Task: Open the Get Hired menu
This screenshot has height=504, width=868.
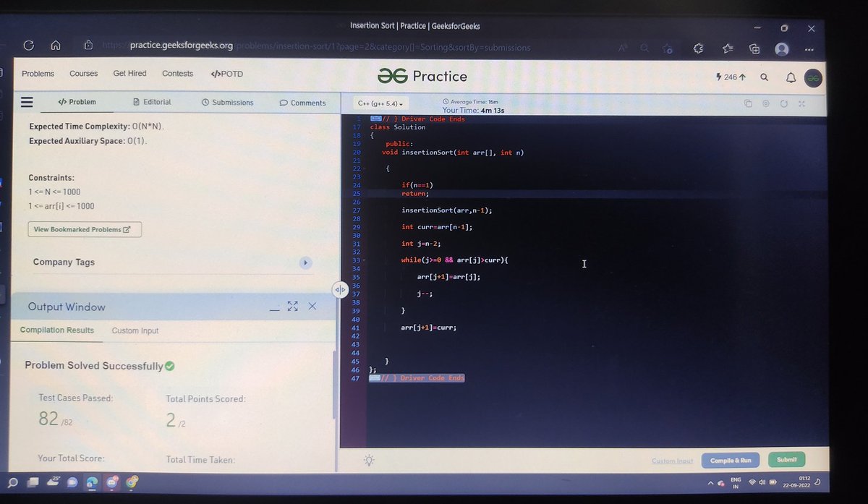Action: (x=129, y=74)
